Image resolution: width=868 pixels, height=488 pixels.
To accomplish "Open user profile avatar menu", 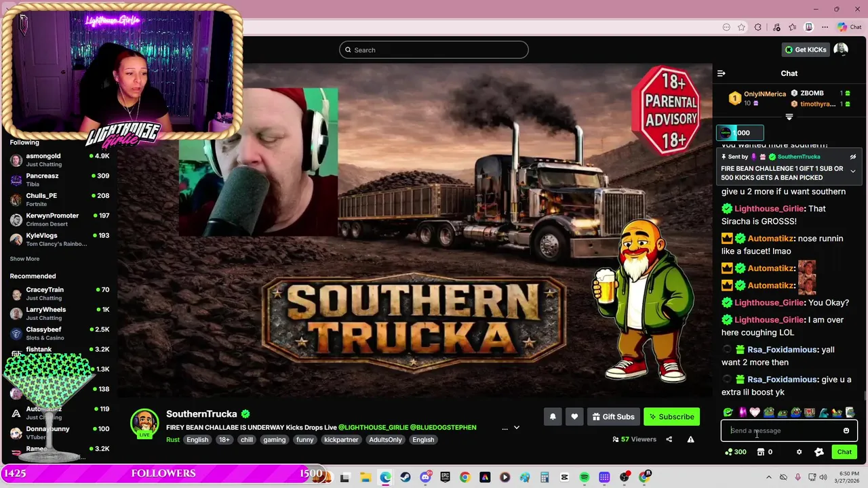I will tap(841, 49).
